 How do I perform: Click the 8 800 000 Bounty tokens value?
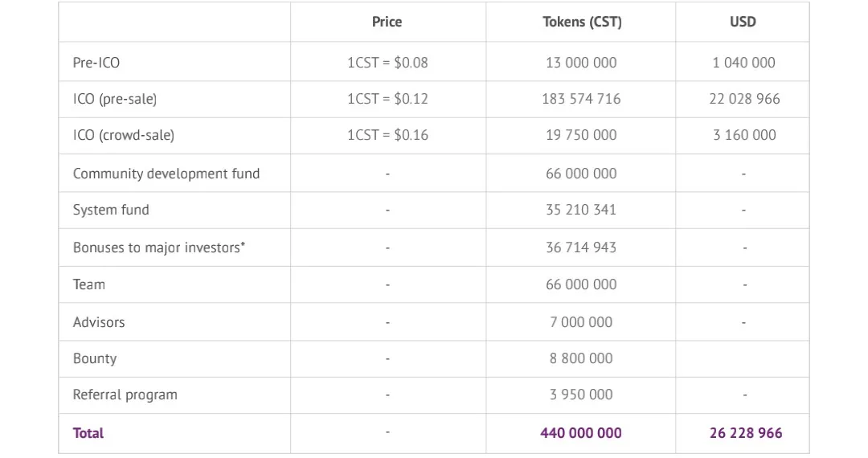(581, 358)
